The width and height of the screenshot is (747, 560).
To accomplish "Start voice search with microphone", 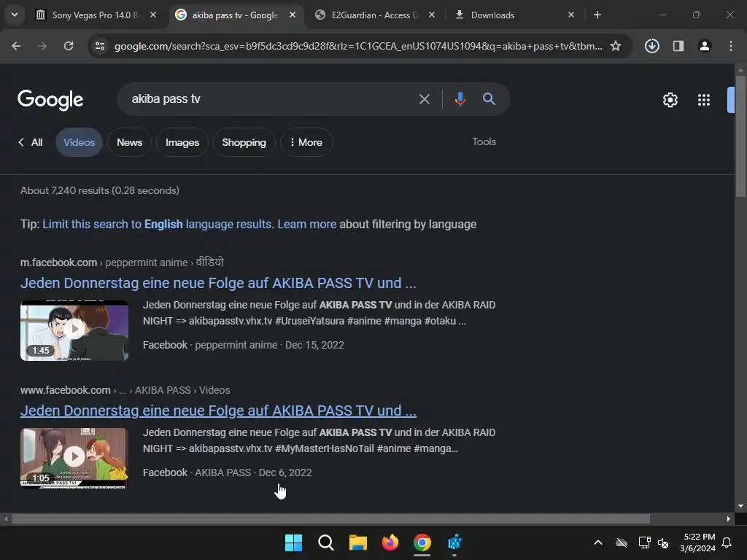I will click(x=460, y=99).
